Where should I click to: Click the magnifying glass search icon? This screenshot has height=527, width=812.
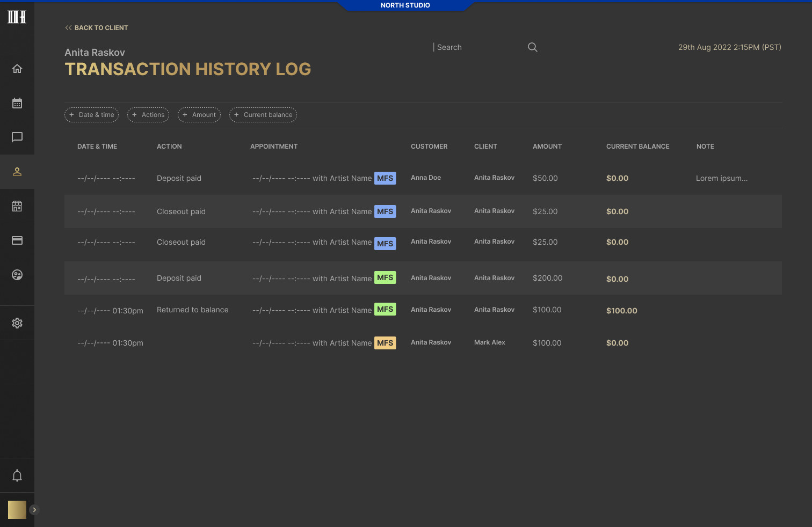533,47
